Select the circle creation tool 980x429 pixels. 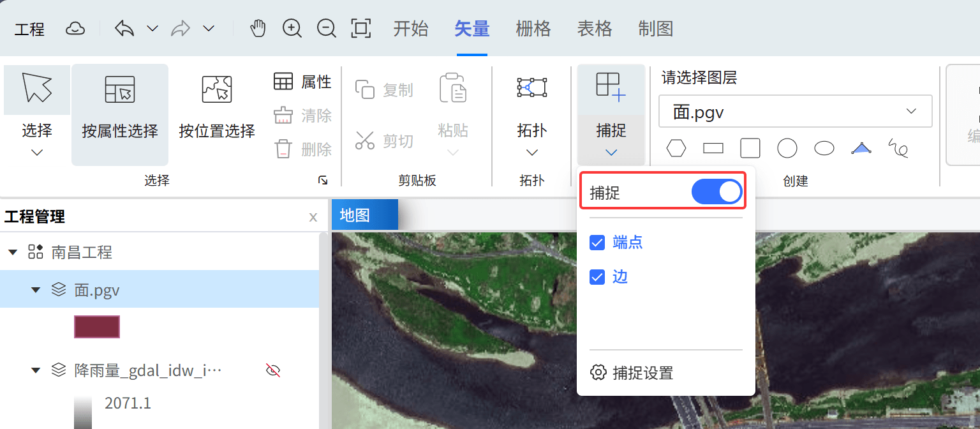coord(787,147)
